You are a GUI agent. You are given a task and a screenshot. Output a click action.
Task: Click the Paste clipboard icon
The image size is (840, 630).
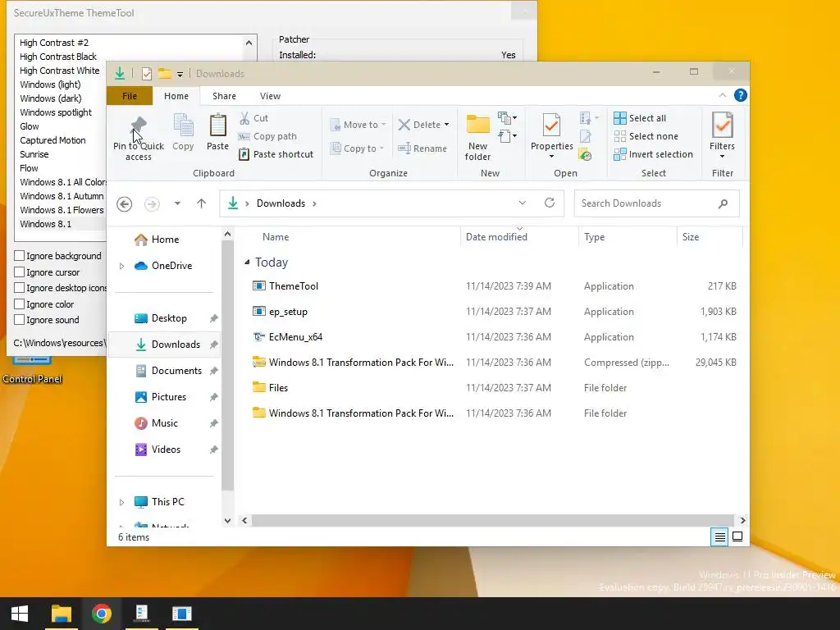217,125
